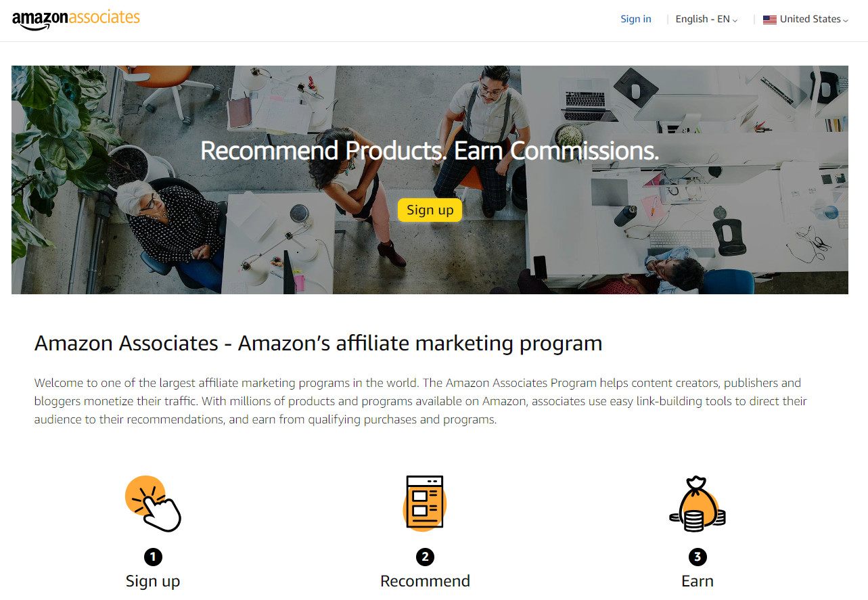Click the US flag icon
Screen dimensions: 868x600
pos(770,20)
